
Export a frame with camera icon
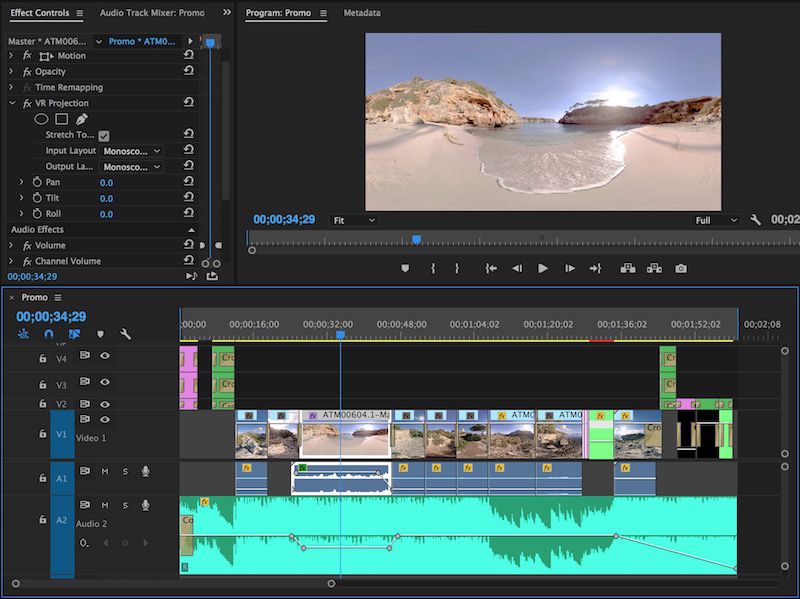[x=681, y=268]
